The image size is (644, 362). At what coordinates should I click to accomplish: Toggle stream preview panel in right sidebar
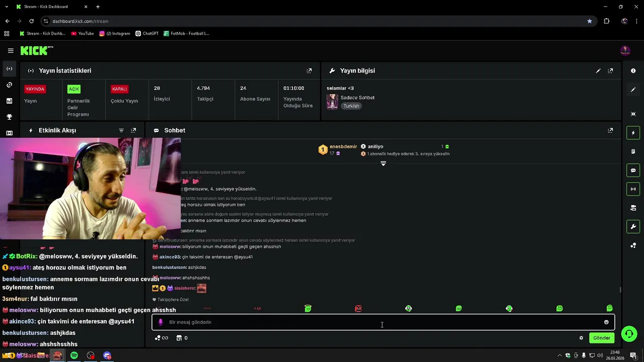tap(633, 114)
